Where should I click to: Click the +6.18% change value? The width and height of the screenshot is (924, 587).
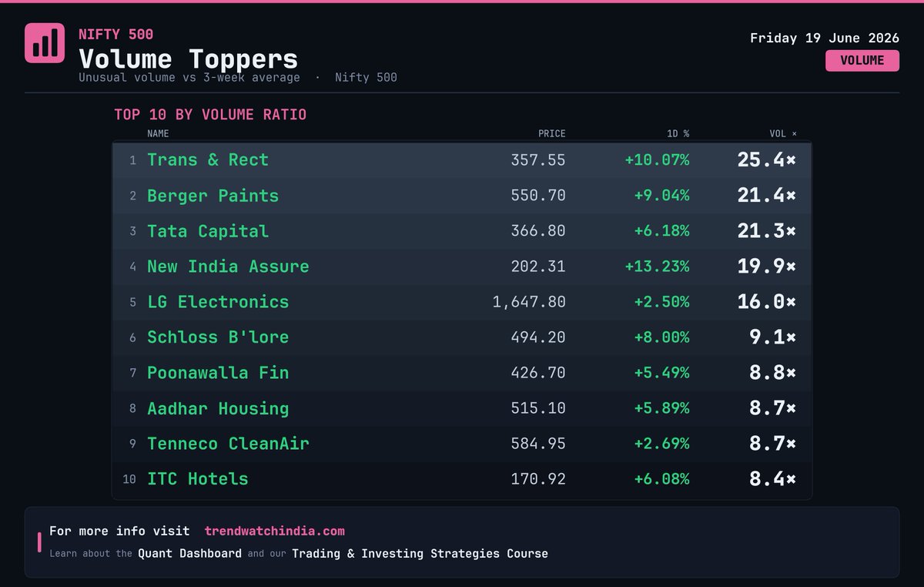(x=661, y=231)
